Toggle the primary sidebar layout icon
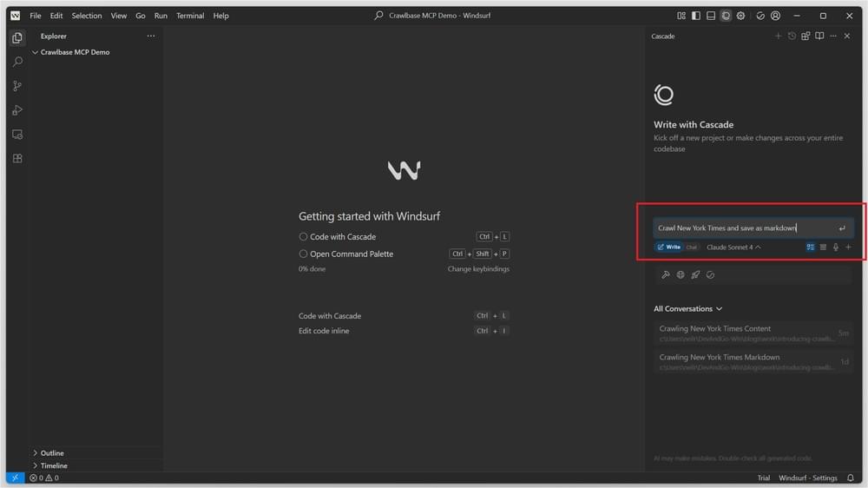This screenshot has width=868, height=488. pos(696,16)
